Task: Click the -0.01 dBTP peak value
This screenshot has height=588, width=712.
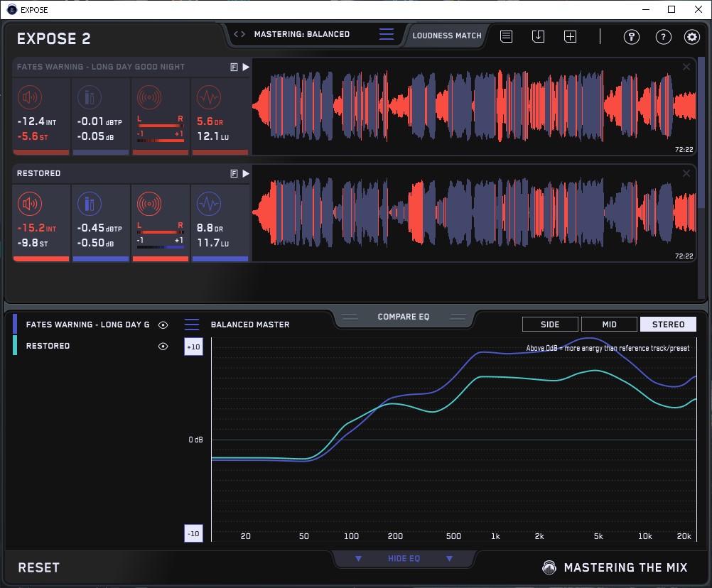Action: tap(99, 121)
